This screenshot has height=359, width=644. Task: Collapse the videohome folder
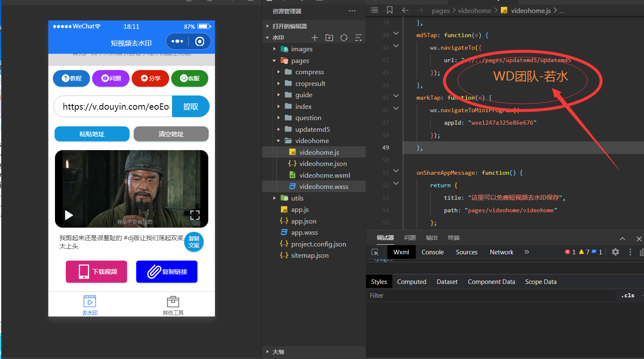point(278,141)
